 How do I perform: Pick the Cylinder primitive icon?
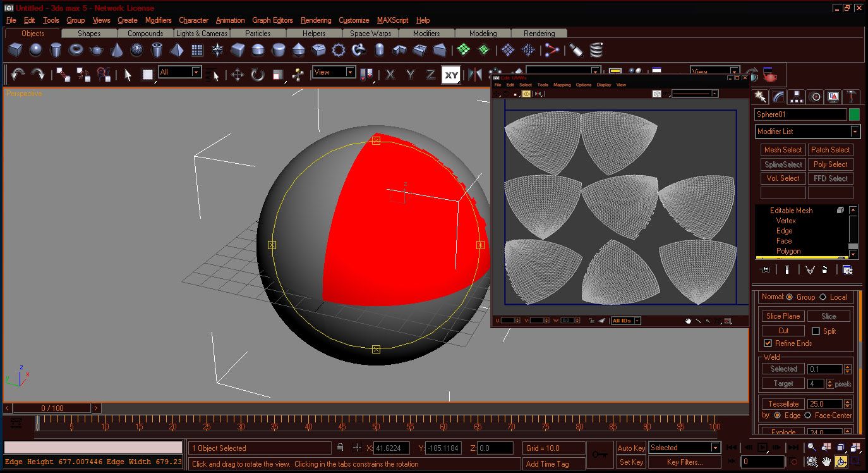pyautogui.click(x=56, y=50)
